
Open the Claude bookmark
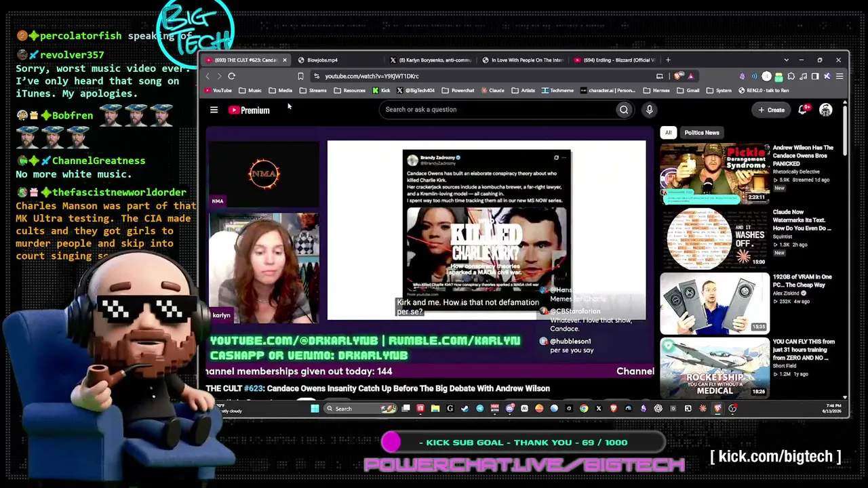tap(493, 91)
